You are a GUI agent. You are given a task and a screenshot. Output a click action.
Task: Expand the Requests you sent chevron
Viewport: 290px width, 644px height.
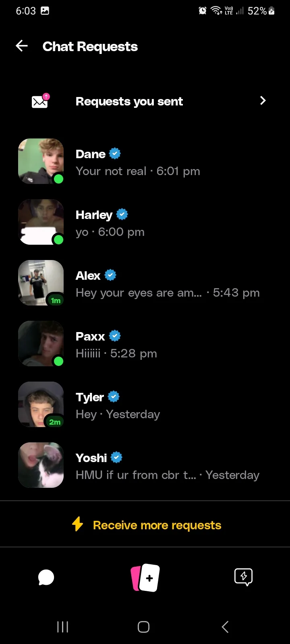click(x=263, y=101)
